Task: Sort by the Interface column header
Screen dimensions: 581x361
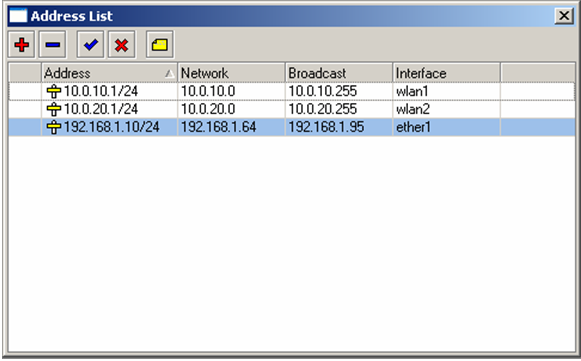Action: point(446,73)
